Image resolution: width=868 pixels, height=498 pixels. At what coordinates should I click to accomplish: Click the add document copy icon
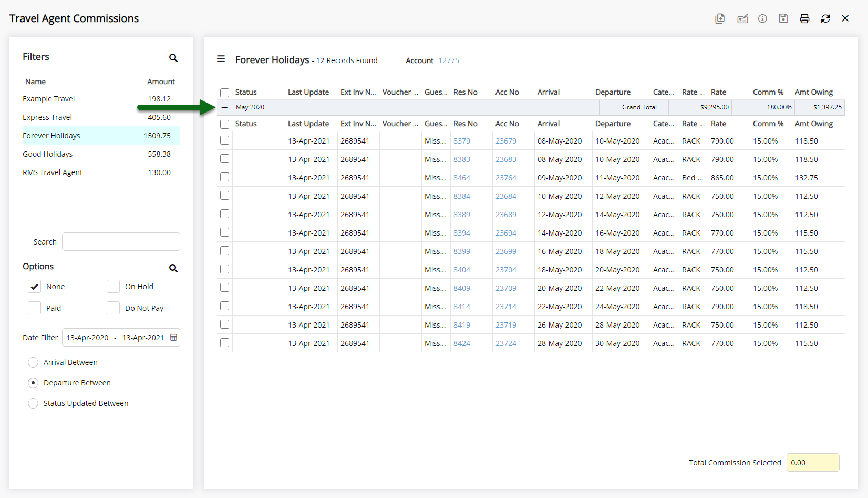tap(720, 18)
